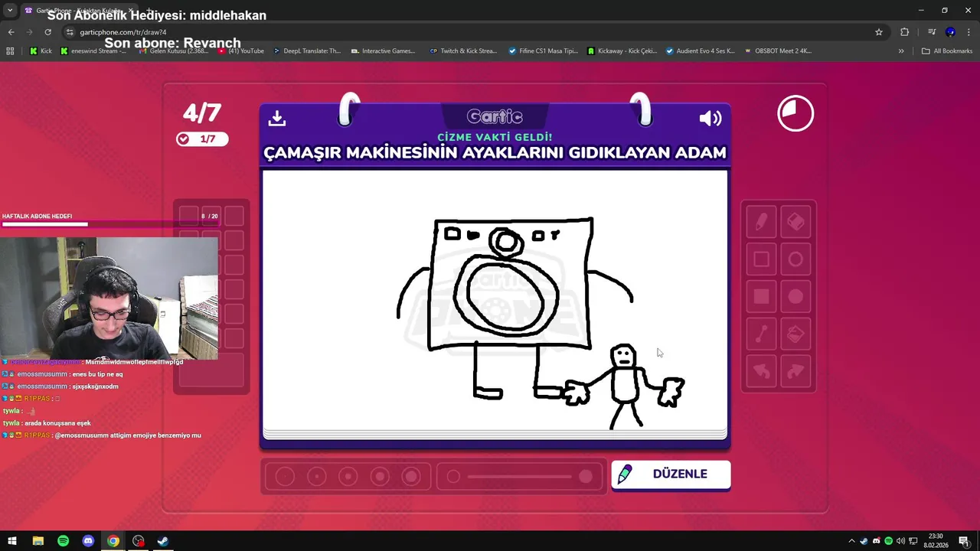Open the Windows Start menu
Viewport: 980px width, 551px height.
[x=12, y=541]
